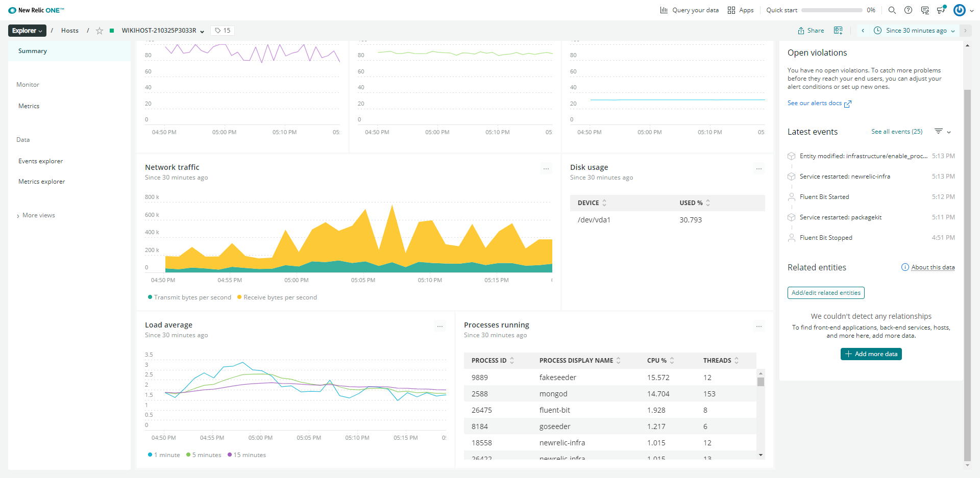The height and width of the screenshot is (478, 980).
Task: Open See all events (25) link
Action: click(x=897, y=132)
